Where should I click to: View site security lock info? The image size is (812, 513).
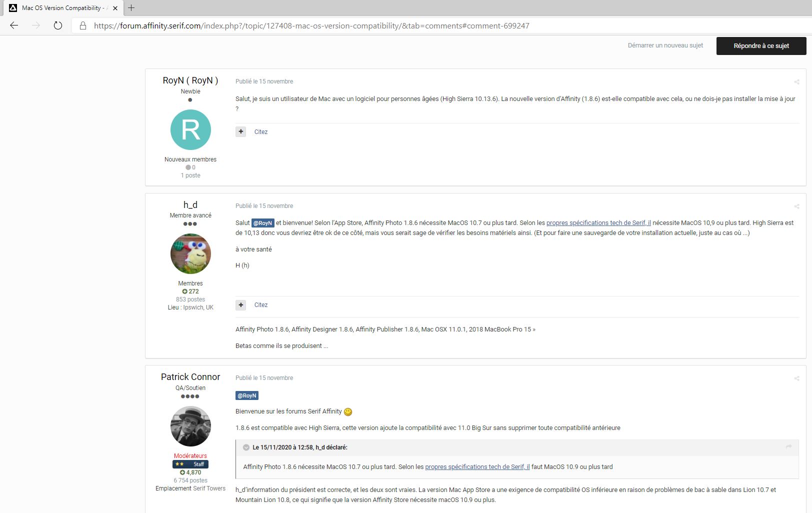tap(83, 25)
